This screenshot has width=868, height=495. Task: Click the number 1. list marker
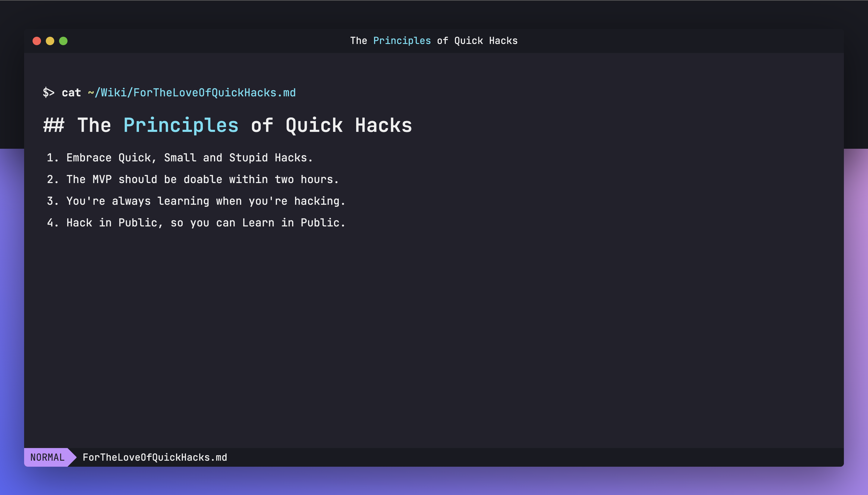pos(52,158)
